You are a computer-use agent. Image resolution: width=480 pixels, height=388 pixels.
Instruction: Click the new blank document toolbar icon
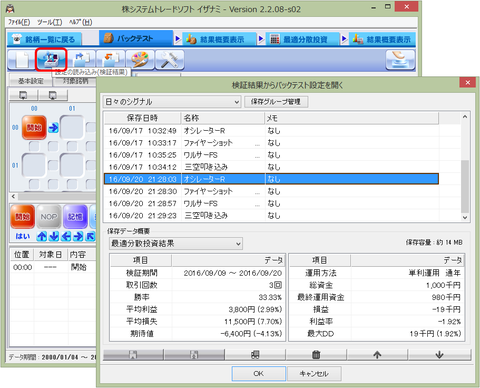coord(22,60)
